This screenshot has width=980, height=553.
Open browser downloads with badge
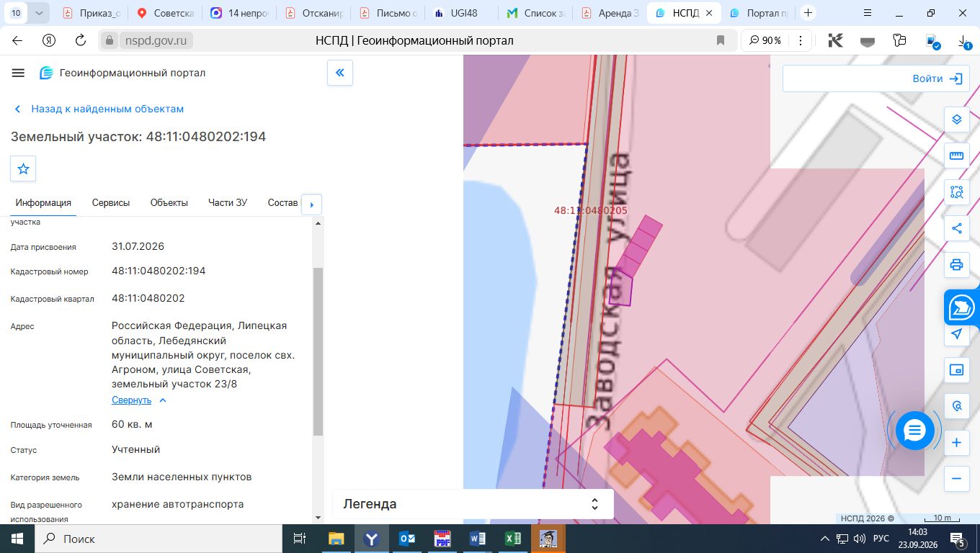point(966,41)
